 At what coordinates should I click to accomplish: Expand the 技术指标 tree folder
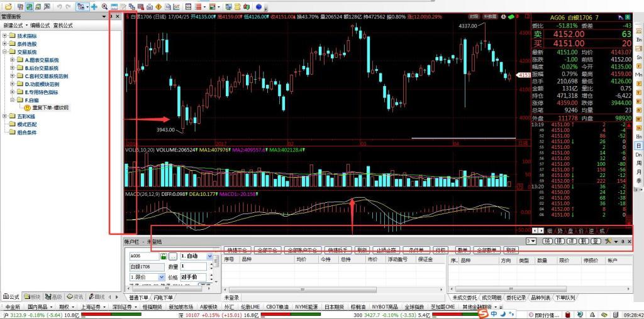coord(5,36)
